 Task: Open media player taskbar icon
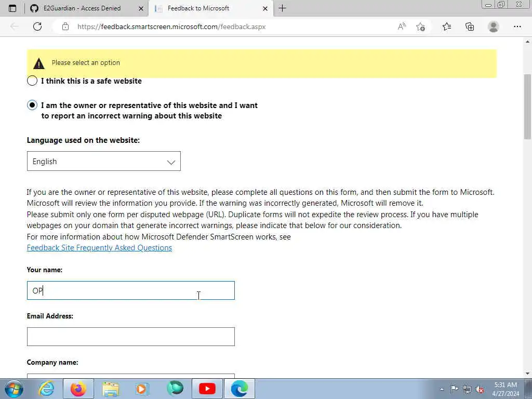pyautogui.click(x=142, y=389)
